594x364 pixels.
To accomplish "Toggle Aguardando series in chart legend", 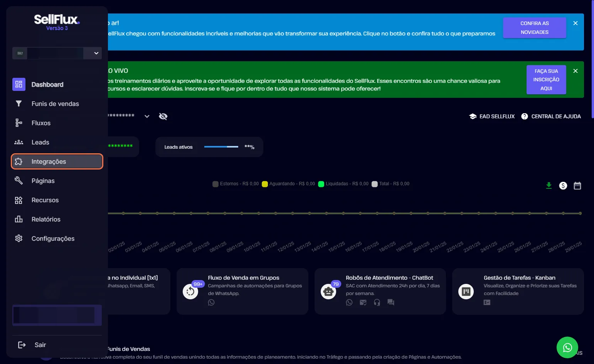I will point(288,184).
